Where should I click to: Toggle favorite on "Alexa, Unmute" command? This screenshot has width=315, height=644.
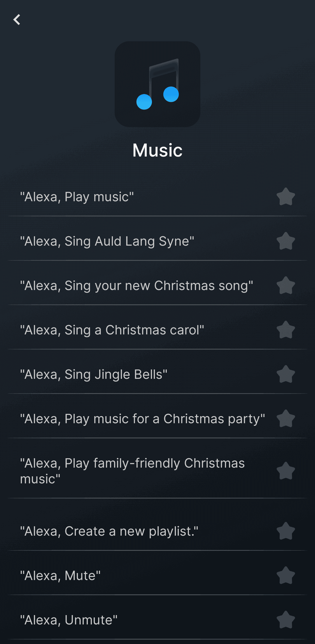click(286, 620)
